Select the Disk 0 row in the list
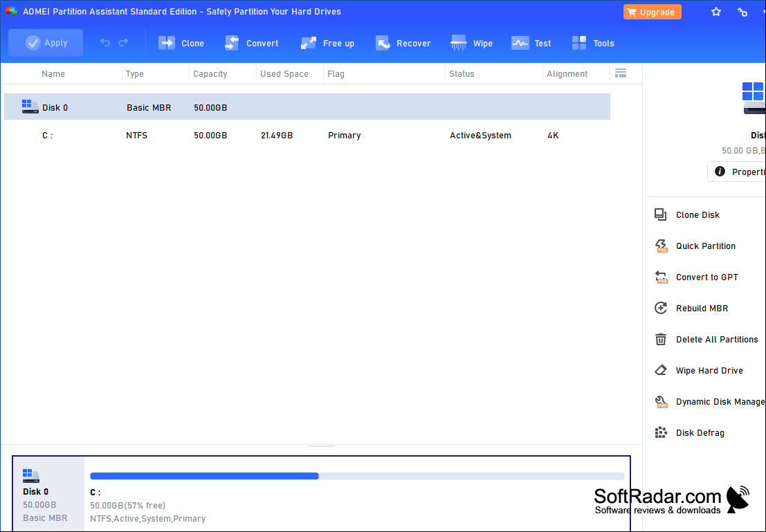This screenshot has width=766, height=532. click(x=307, y=107)
